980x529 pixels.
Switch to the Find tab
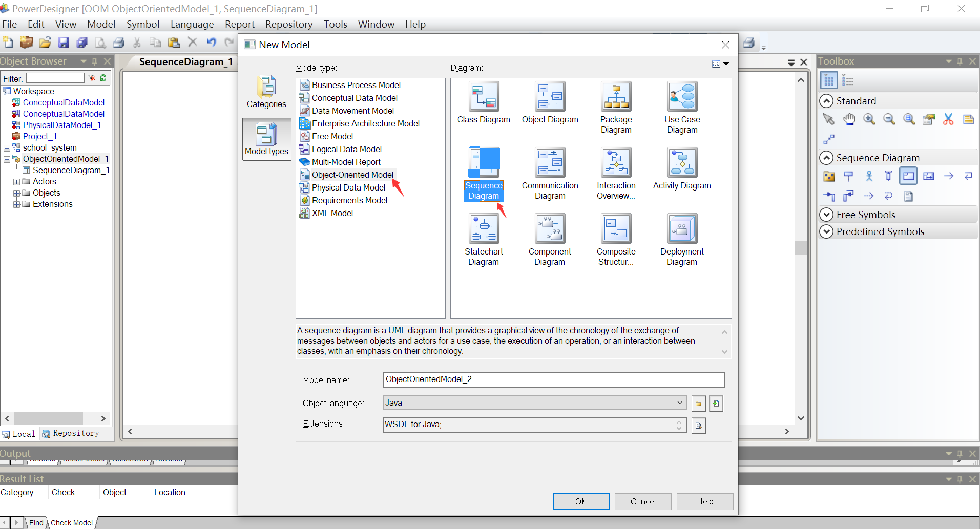click(36, 523)
